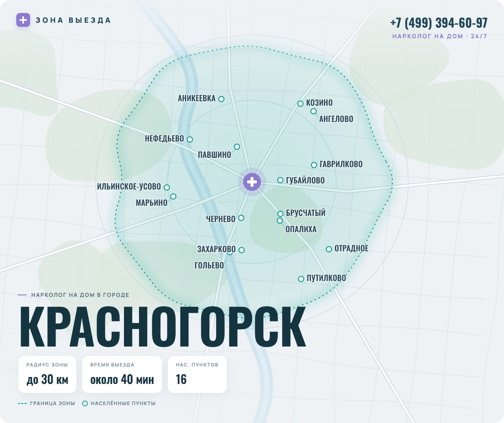Select the Чернево map point marker
This screenshot has width=504, height=423.
pyautogui.click(x=241, y=218)
